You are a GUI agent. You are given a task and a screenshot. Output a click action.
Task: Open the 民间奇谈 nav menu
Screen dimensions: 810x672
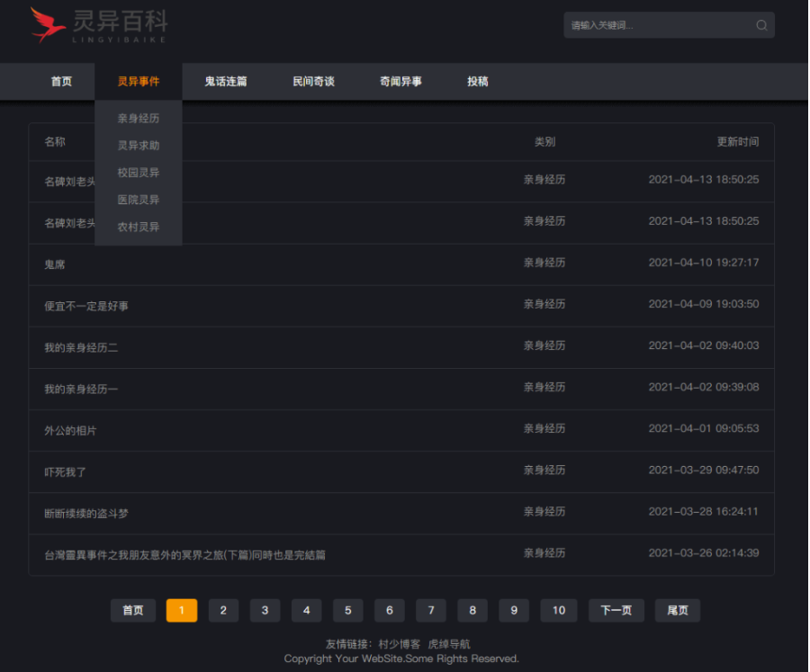pyautogui.click(x=313, y=82)
